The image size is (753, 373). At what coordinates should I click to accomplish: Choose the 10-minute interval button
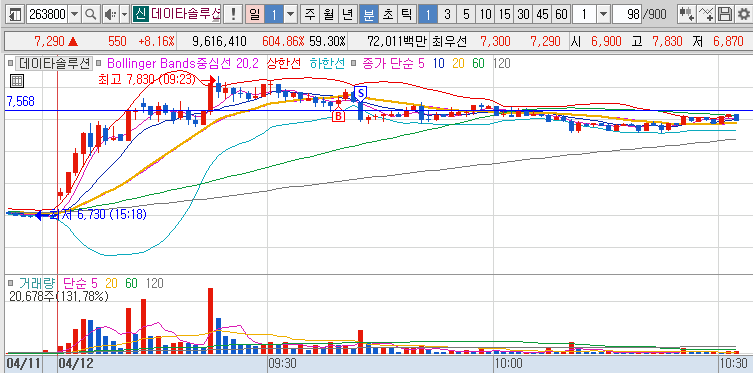(485, 14)
